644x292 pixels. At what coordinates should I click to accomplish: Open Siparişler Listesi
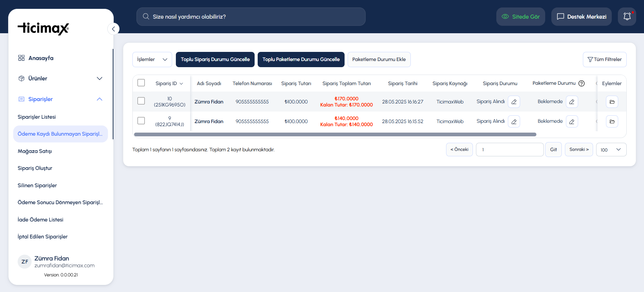[37, 117]
